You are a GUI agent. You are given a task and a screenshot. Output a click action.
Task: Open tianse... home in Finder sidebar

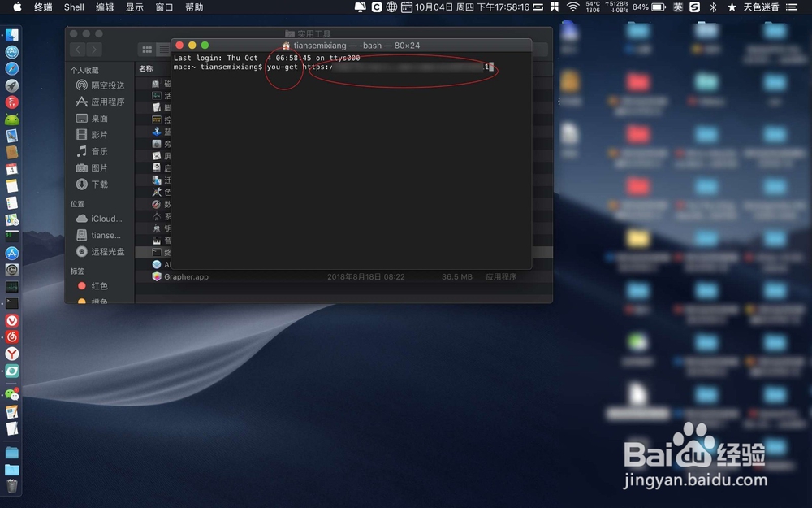pos(98,236)
